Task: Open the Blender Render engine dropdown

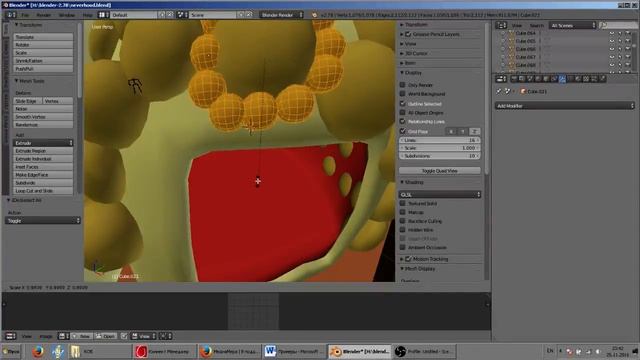Action: click(282, 15)
